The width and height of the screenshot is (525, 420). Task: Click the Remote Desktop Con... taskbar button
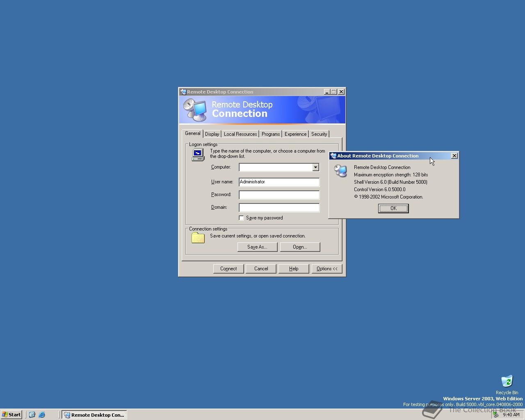tap(94, 415)
